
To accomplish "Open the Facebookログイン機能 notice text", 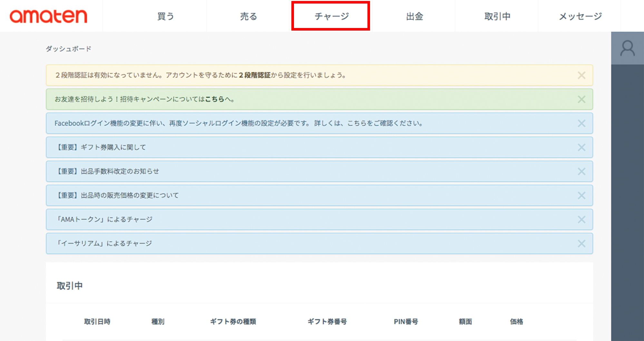I will point(239,123).
